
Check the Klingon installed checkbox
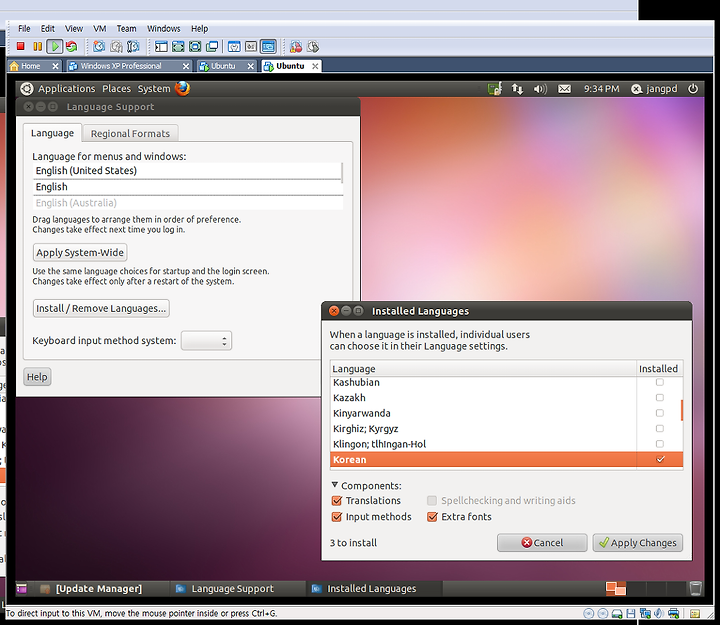(660, 444)
